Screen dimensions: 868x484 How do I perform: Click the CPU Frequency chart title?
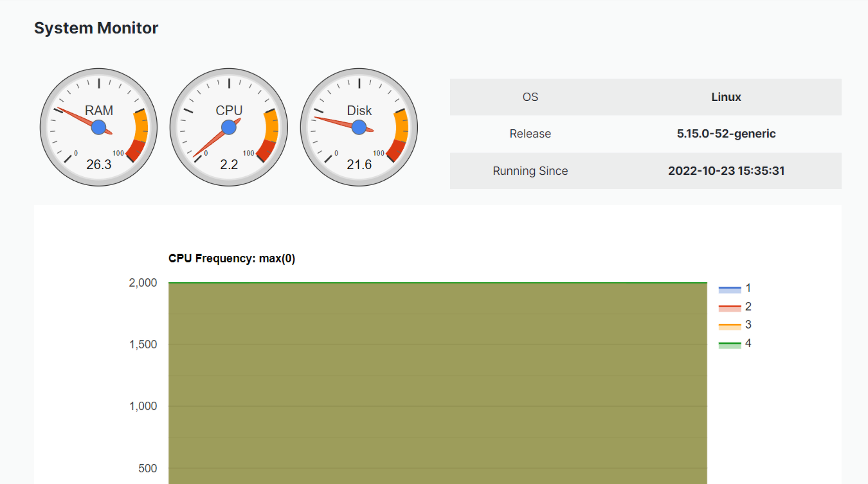[231, 258]
